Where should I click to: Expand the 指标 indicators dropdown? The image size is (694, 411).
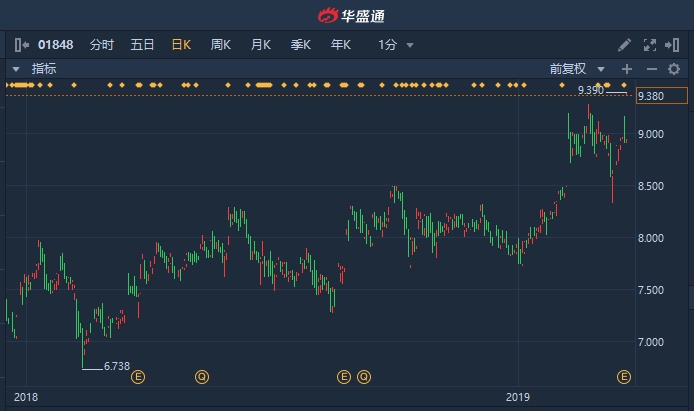click(x=35, y=69)
